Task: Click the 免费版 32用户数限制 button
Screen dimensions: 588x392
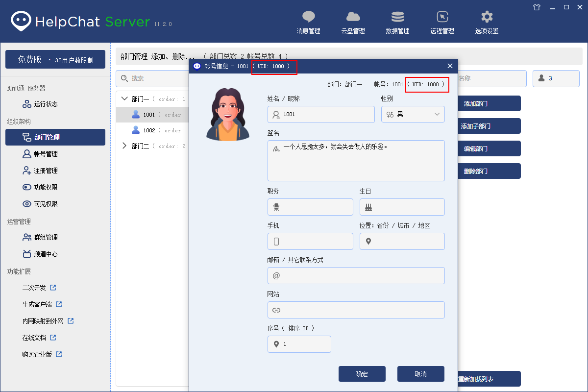Action: point(55,59)
